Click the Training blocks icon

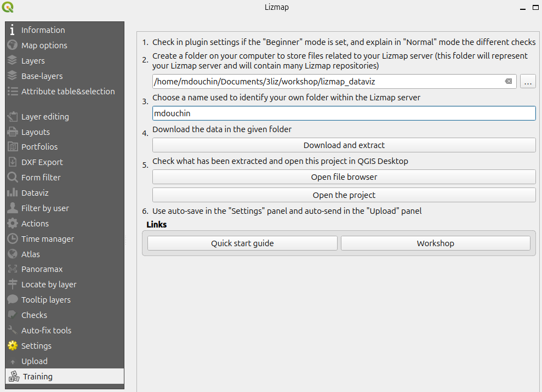(14, 376)
